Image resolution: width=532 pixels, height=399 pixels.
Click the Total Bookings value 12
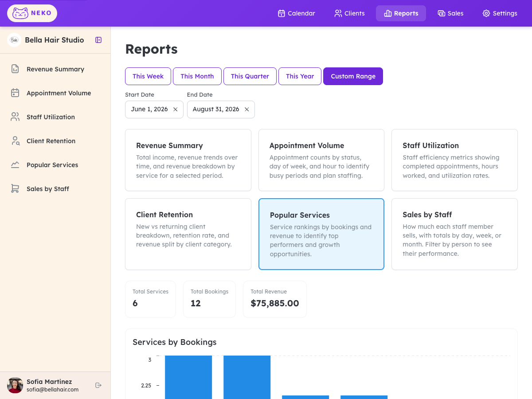coord(196,304)
